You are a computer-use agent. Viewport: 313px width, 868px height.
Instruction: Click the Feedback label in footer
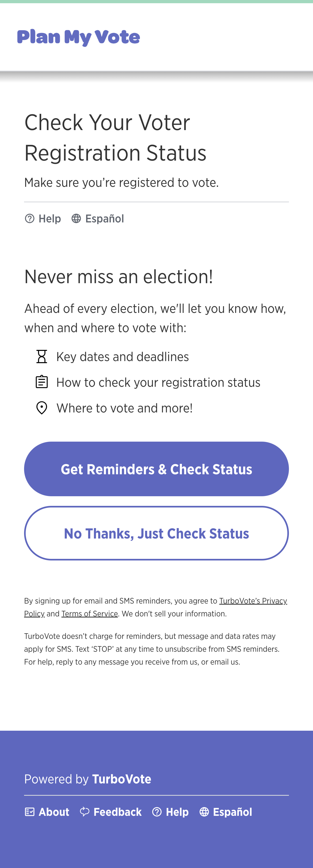(117, 812)
